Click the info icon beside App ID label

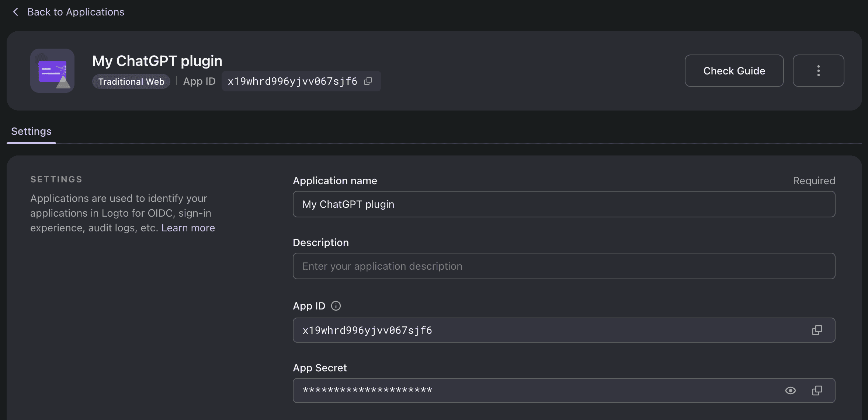click(336, 306)
